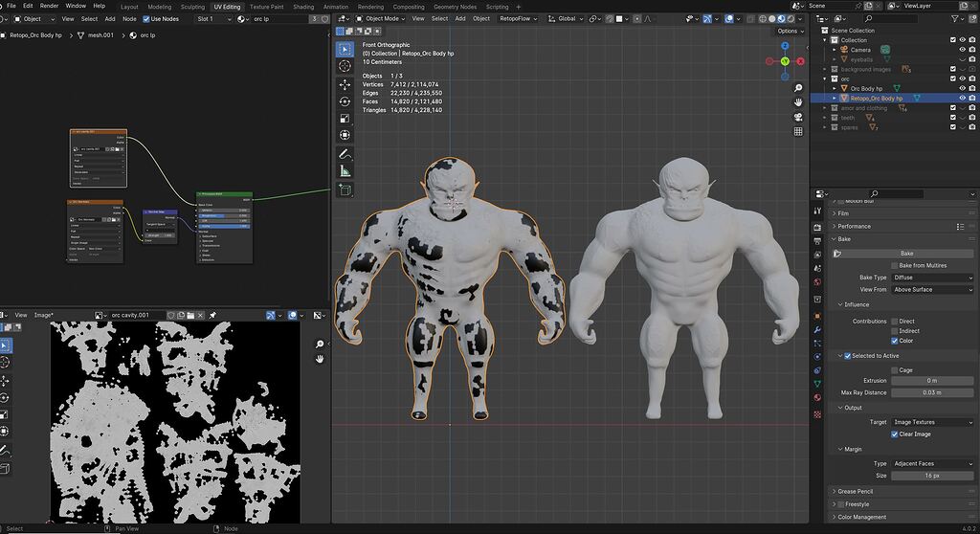Screen dimensions: 980x534
Task: Enable the Bake from Multires checkbox
Action: tap(895, 265)
